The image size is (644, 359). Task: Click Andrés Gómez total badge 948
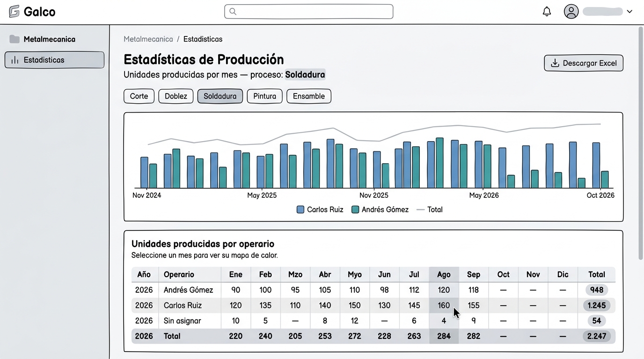[597, 290]
